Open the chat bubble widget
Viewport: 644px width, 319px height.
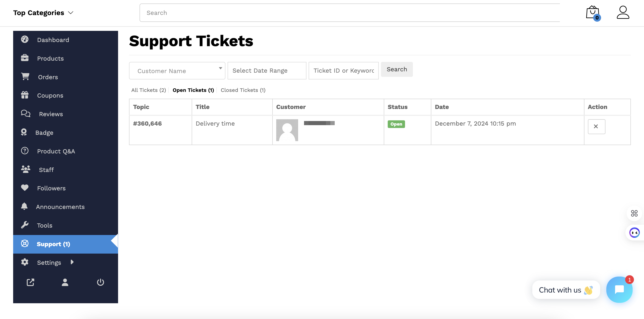(x=619, y=289)
